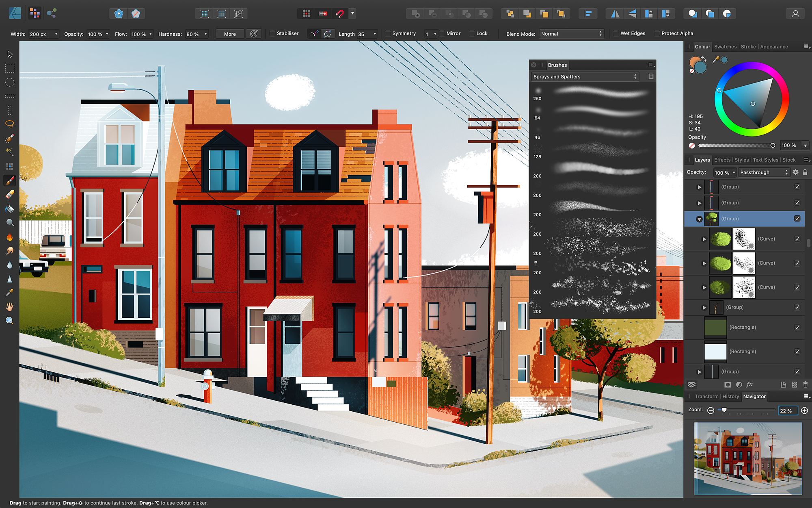
Task: Click the More button
Action: [x=230, y=34]
